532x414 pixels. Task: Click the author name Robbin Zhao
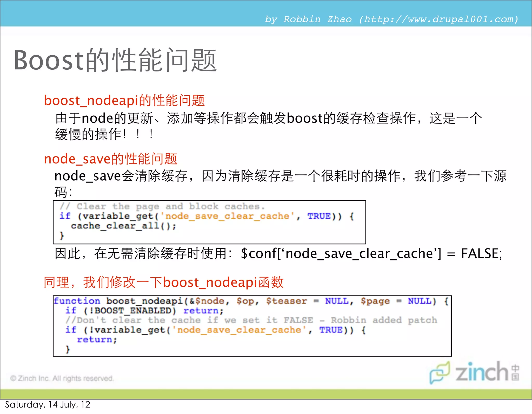[317, 19]
